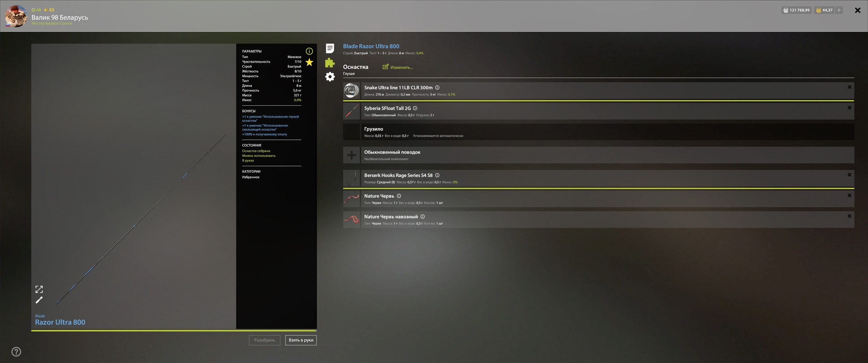The image size is (868, 363).
Task: Click the silver coins balance 121 768,99
Action: tap(796, 10)
